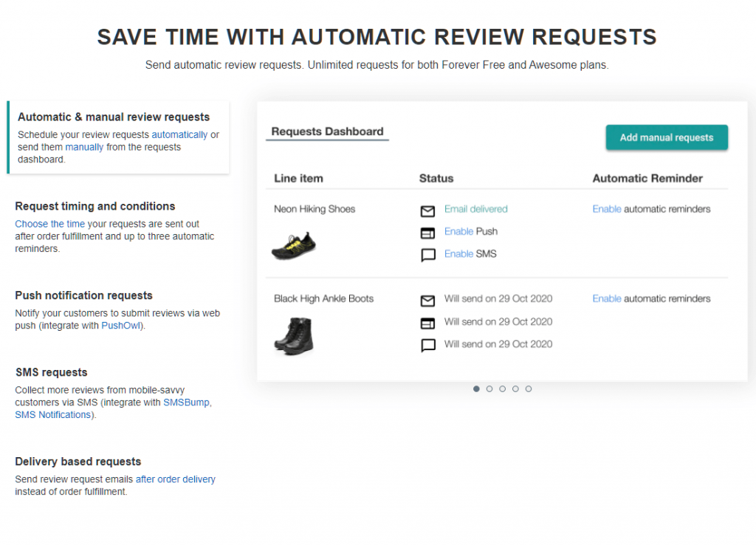The image size is (756, 545).
Task: Open the Requests Dashboard tab
Action: [x=327, y=131]
